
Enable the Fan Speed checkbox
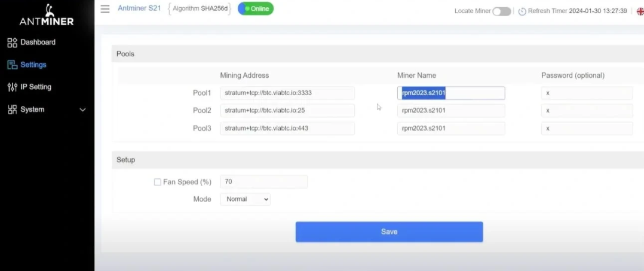[x=158, y=182]
